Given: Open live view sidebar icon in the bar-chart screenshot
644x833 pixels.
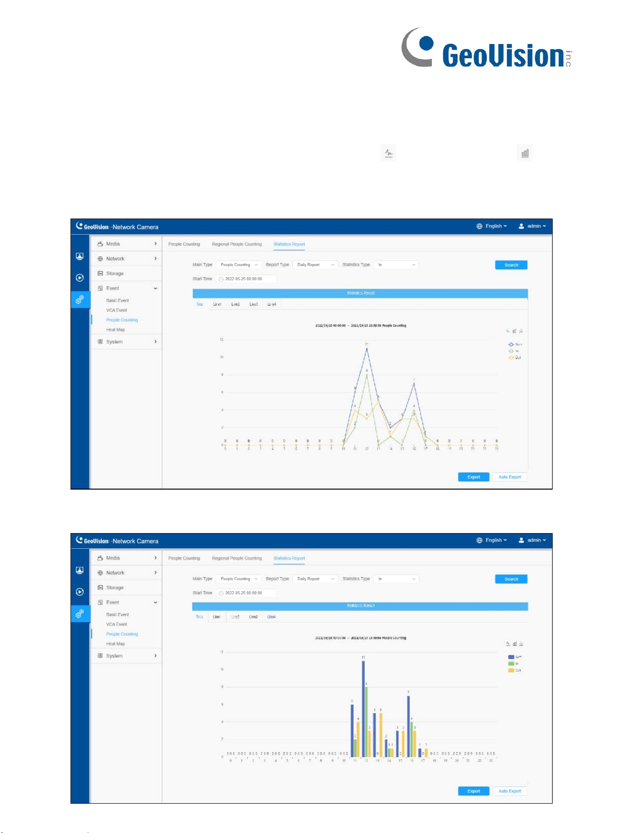Looking at the screenshot, I should (79, 570).
